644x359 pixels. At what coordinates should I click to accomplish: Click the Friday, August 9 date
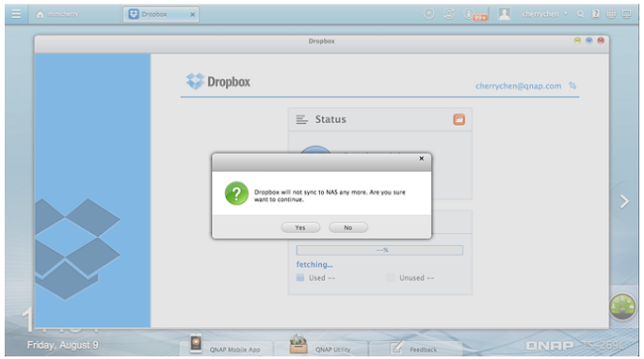coord(62,345)
